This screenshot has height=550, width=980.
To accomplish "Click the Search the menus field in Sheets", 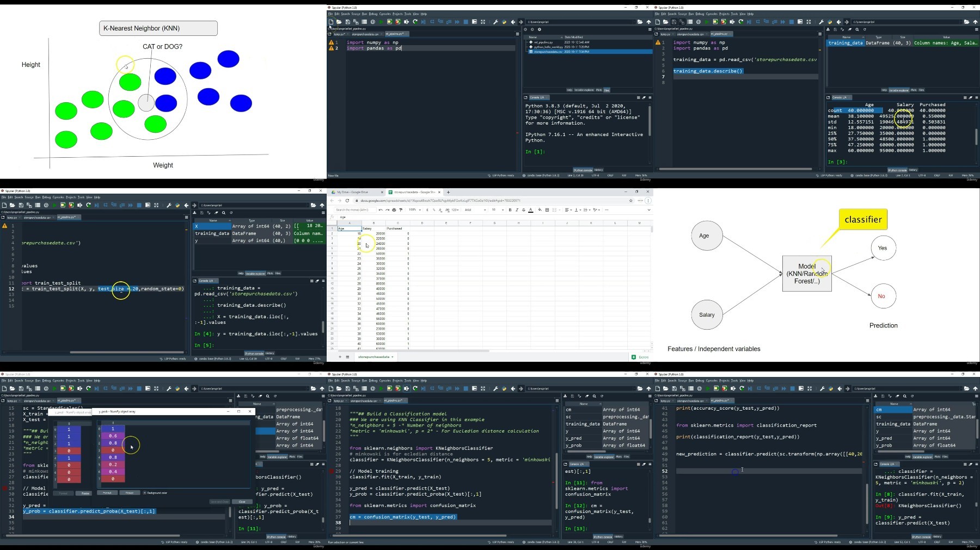I will pos(355,210).
